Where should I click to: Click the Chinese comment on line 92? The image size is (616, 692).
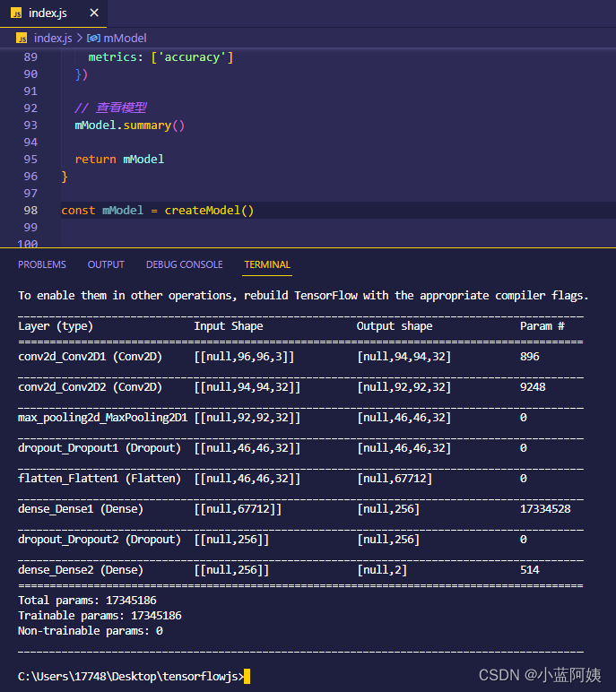click(110, 108)
